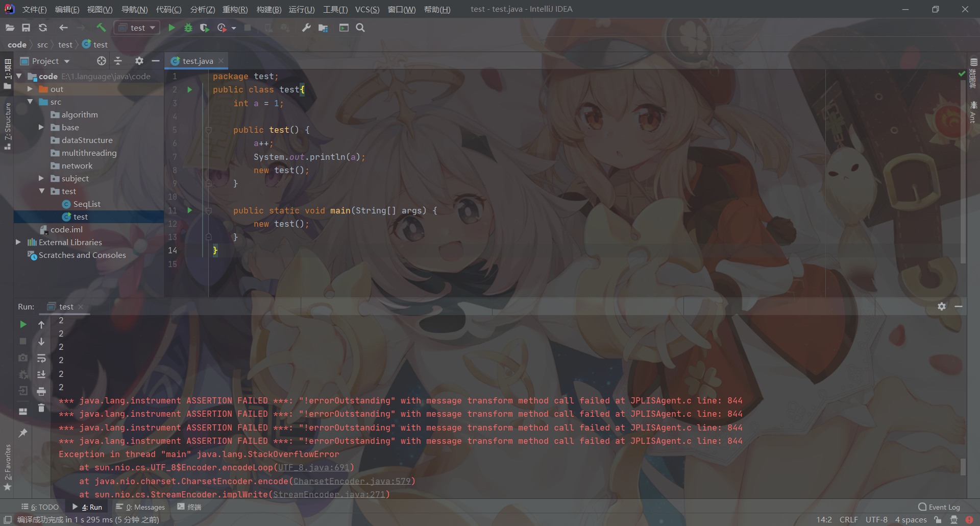
Task: Click Run console vertical scrollbar
Action: [963, 467]
